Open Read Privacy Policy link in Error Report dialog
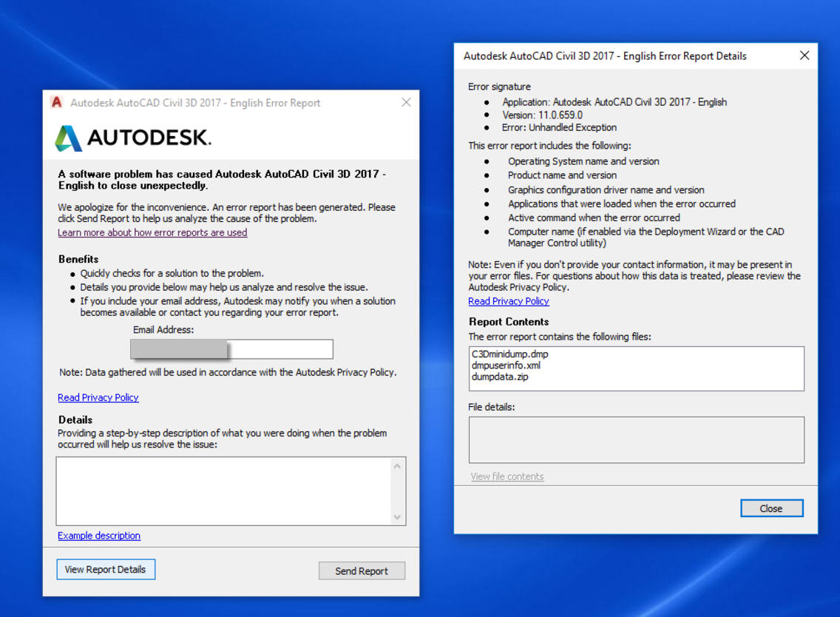Screen dimensions: 840x617 click(98, 397)
